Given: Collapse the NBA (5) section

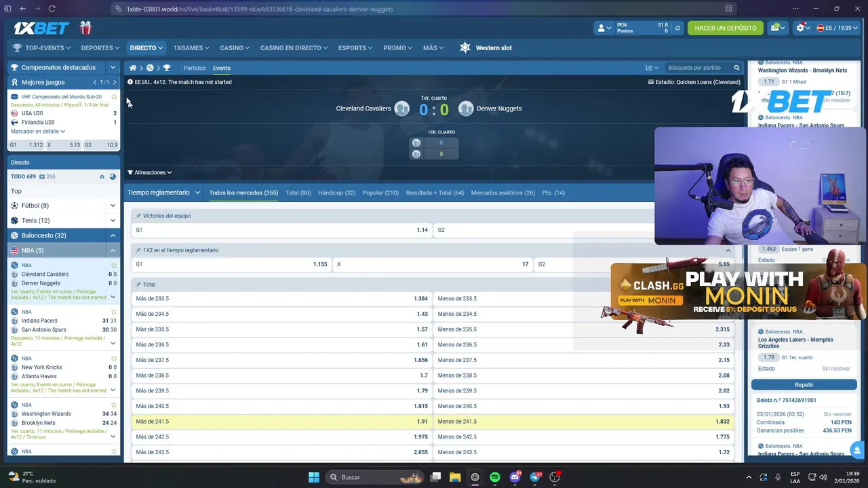Looking at the screenshot, I should pyautogui.click(x=113, y=250).
